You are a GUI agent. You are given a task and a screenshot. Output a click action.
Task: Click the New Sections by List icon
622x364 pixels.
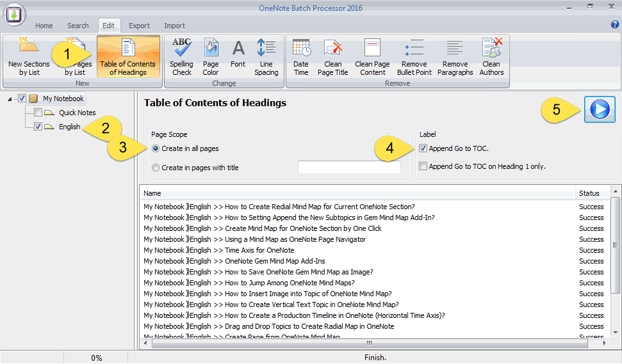tap(29, 56)
